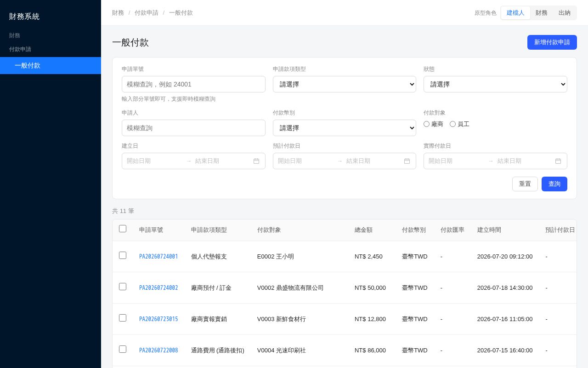Image resolution: width=588 pixels, height=368 pixels.
Task: Click 實際付款日 end date field
Action: click(x=525, y=161)
